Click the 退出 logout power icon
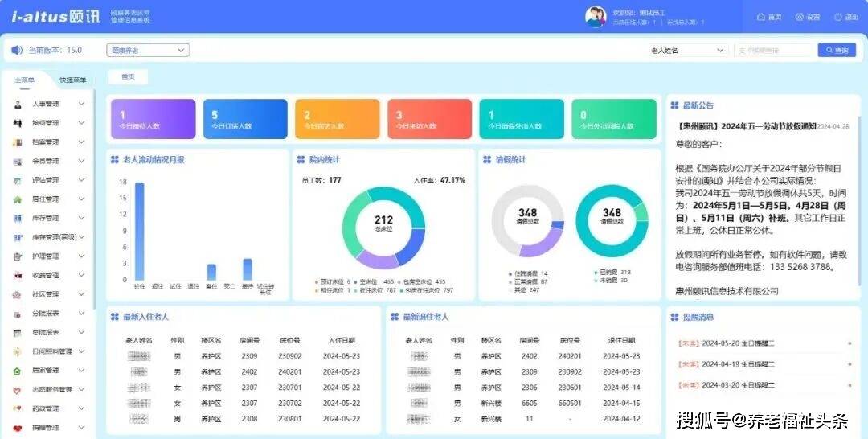 click(x=838, y=17)
